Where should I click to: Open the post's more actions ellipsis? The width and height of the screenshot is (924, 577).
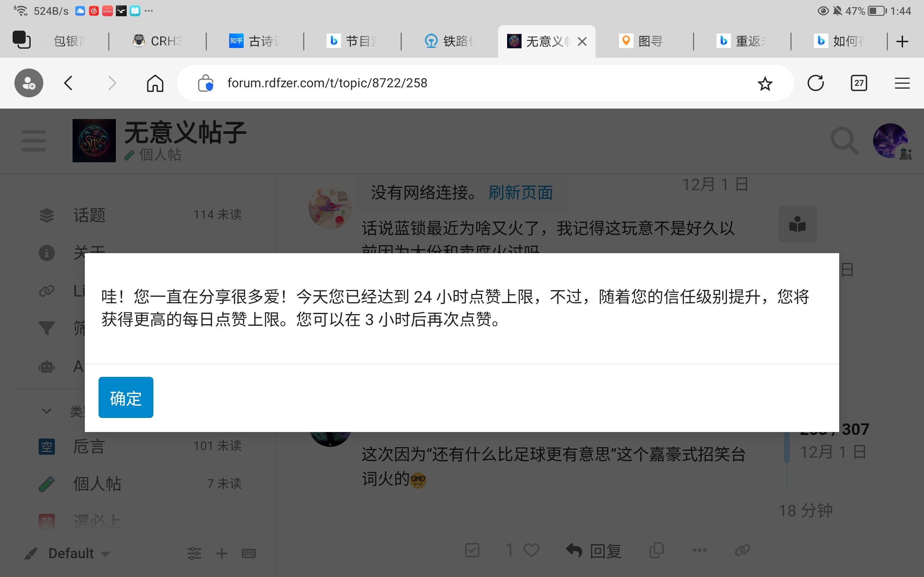(x=699, y=550)
